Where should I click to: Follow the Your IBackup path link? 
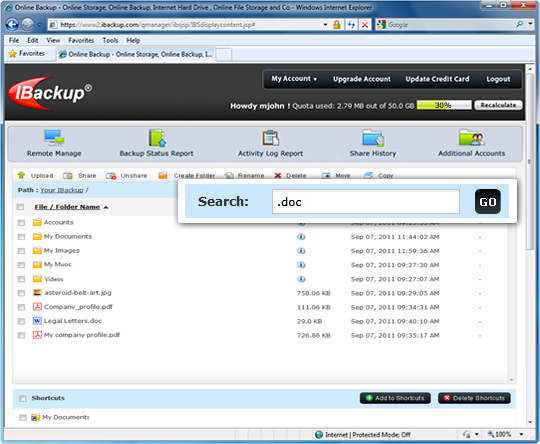click(62, 190)
